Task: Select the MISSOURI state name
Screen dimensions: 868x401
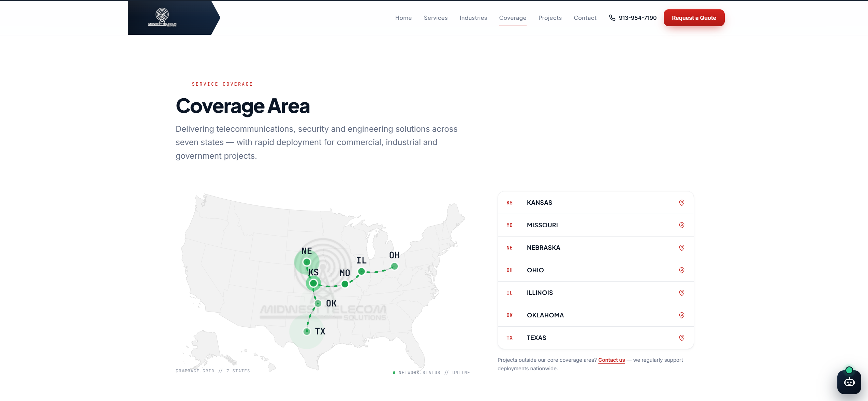Action: (x=542, y=225)
